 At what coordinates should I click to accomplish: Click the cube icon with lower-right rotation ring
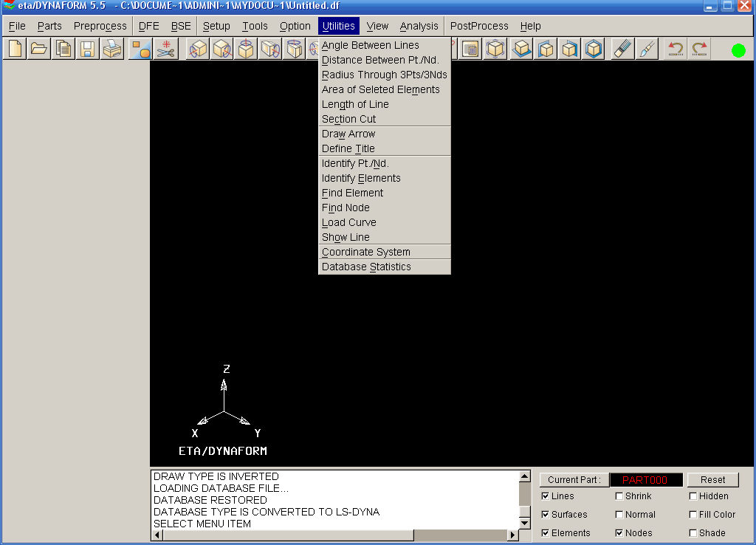click(x=221, y=49)
